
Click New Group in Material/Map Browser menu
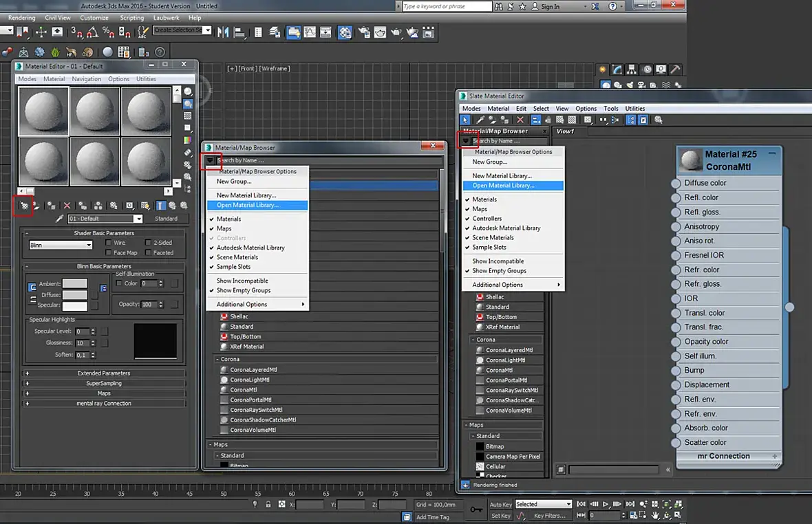pos(234,182)
